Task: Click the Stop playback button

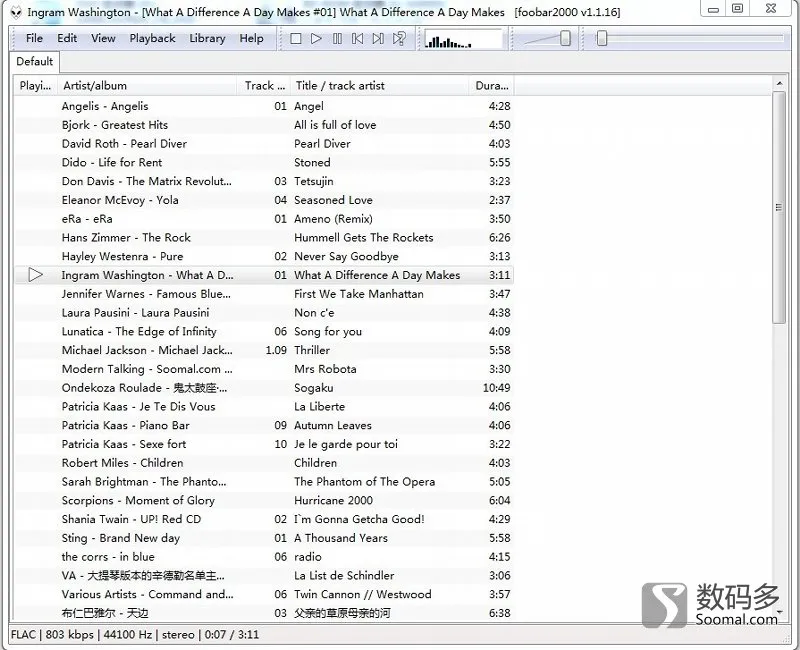Action: click(x=295, y=39)
